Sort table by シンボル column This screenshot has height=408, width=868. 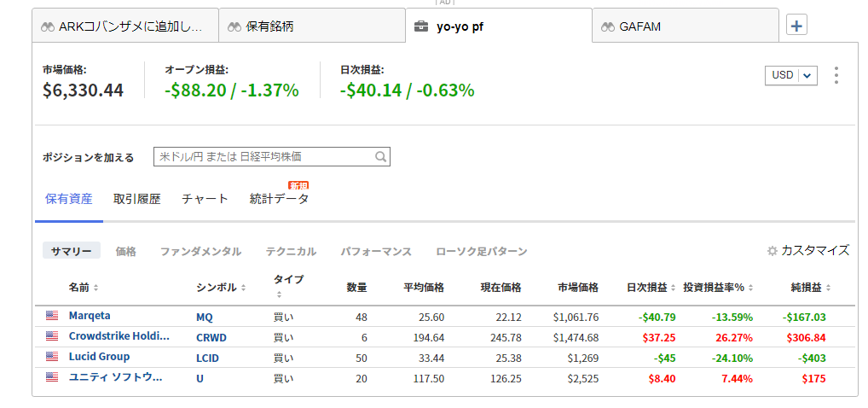point(221,288)
